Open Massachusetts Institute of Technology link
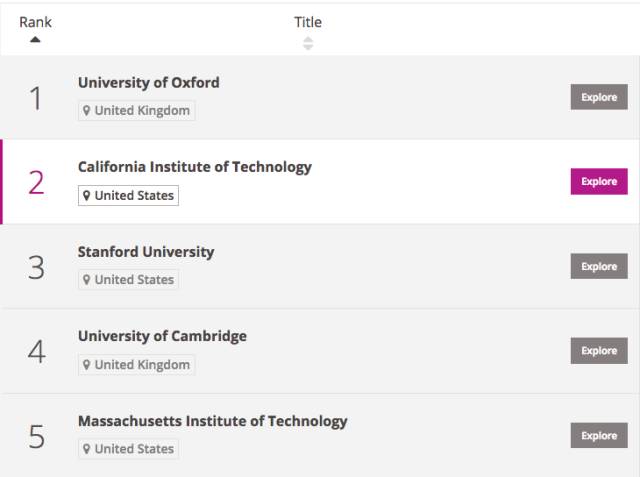640x477 pixels. (x=213, y=422)
